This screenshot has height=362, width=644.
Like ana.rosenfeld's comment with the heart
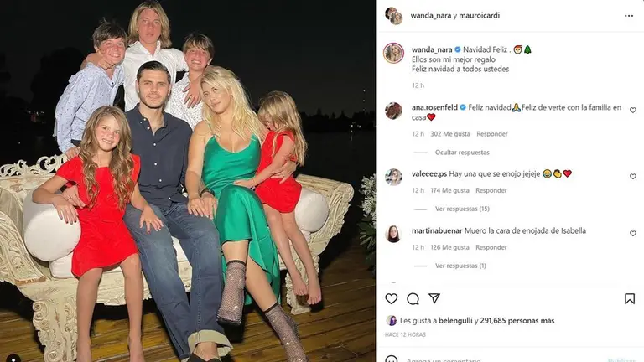click(633, 110)
